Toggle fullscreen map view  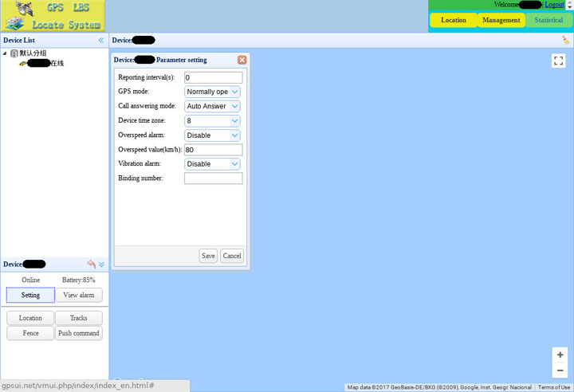coord(559,61)
